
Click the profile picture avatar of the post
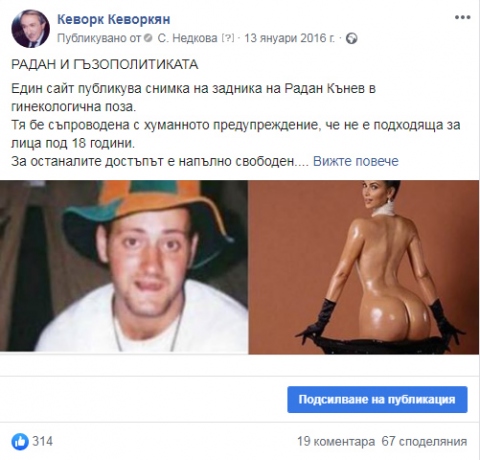click(30, 29)
